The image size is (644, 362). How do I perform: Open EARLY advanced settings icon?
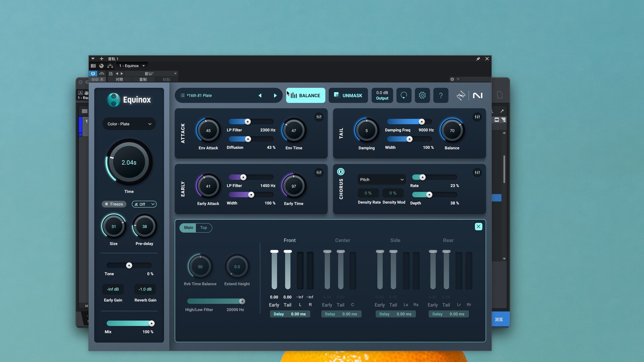pos(319,173)
